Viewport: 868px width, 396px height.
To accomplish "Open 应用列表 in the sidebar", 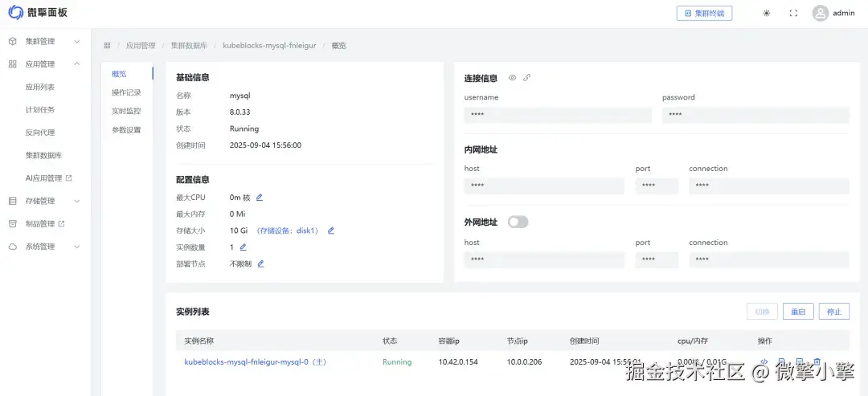I will (40, 87).
